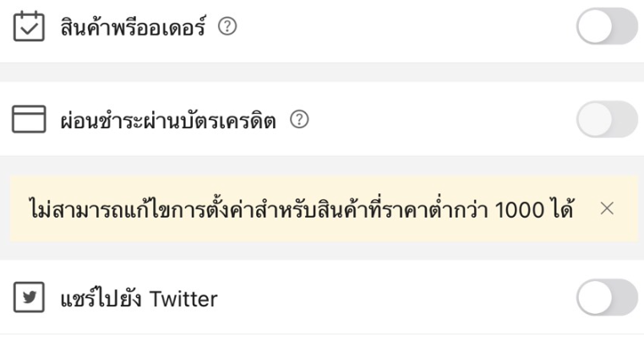644x341 pixels.
Task: Dismiss the yellow warning banner
Action: coord(607,208)
